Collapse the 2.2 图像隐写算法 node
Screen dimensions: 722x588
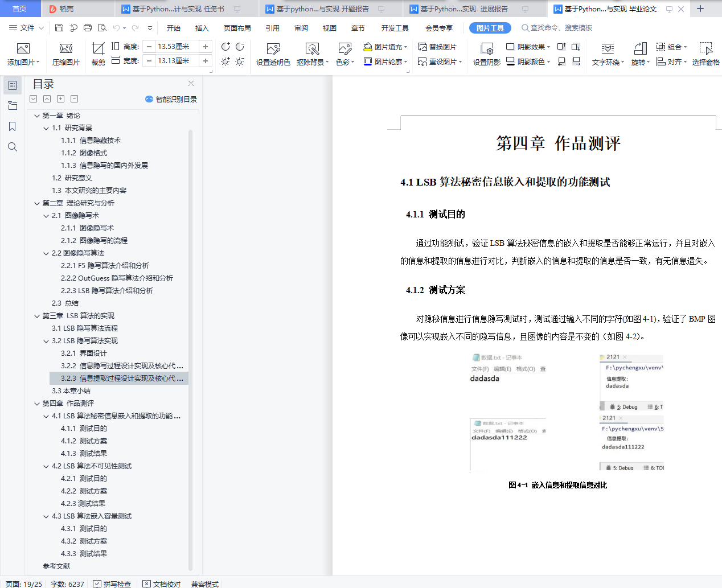pos(46,253)
